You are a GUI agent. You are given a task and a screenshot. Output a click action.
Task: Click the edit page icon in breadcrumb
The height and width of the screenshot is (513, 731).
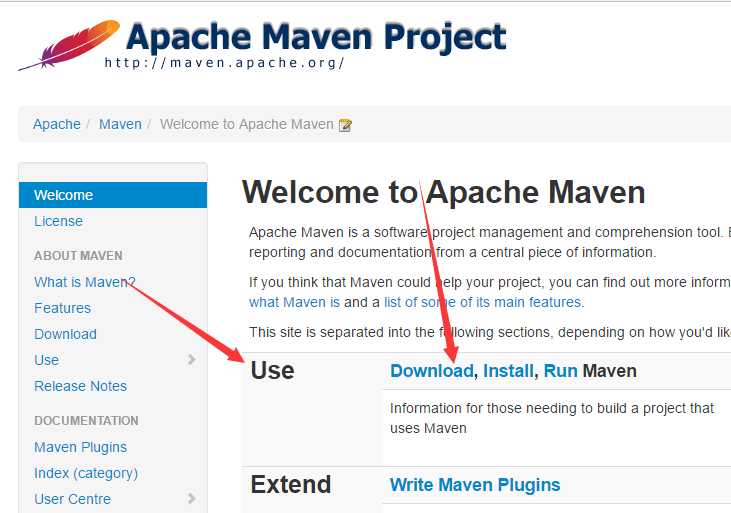345,125
